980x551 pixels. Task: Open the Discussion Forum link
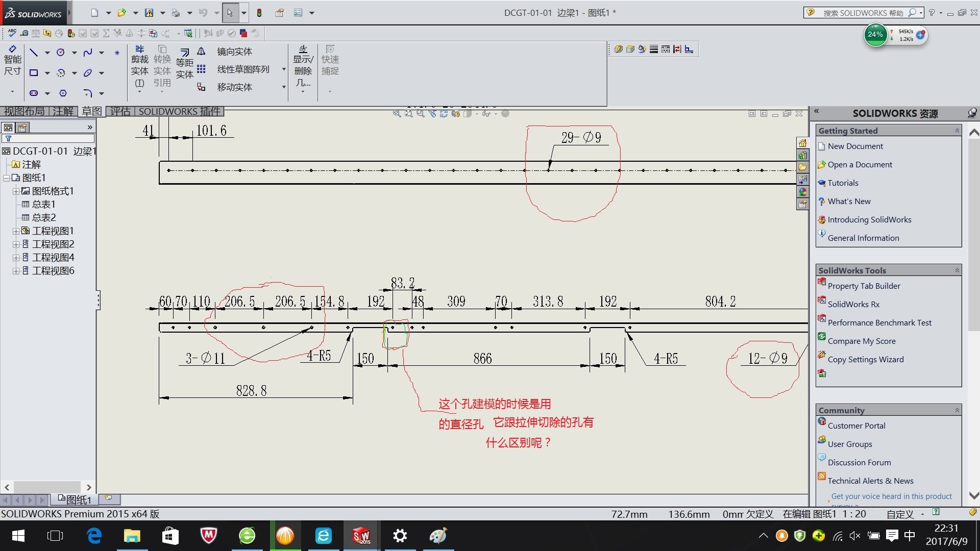tap(859, 462)
